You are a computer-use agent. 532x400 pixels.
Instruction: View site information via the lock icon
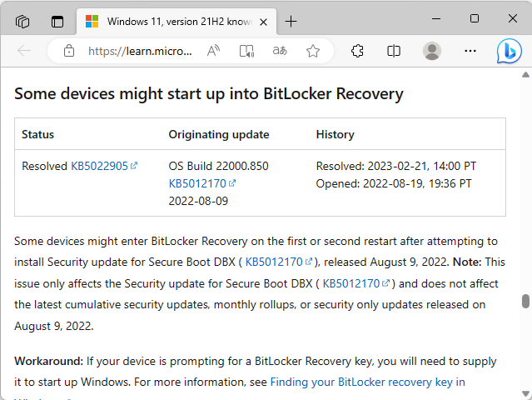coord(69,51)
